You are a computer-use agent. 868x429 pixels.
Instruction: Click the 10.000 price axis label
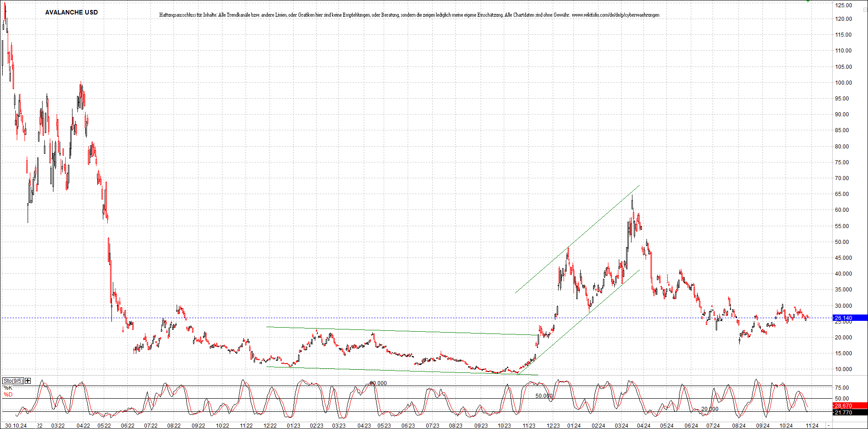(844, 369)
